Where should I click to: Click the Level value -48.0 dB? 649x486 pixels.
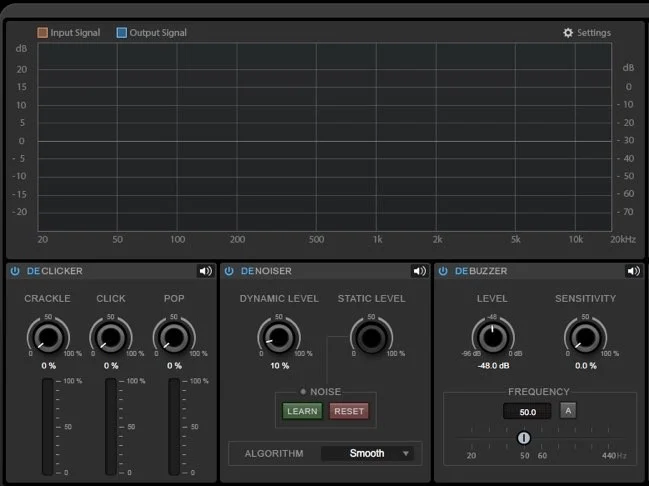tap(493, 366)
